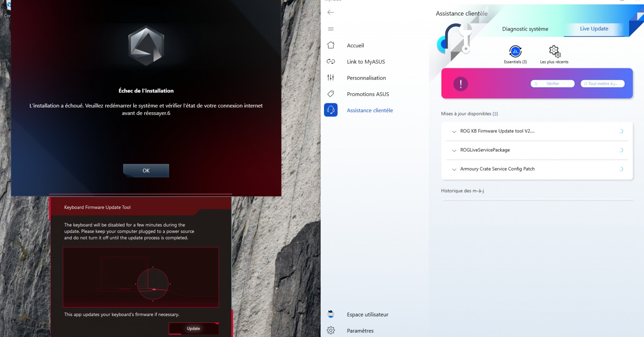This screenshot has width=644, height=337.
Task: Open the Espace utilisateur avatar
Action: (331, 314)
